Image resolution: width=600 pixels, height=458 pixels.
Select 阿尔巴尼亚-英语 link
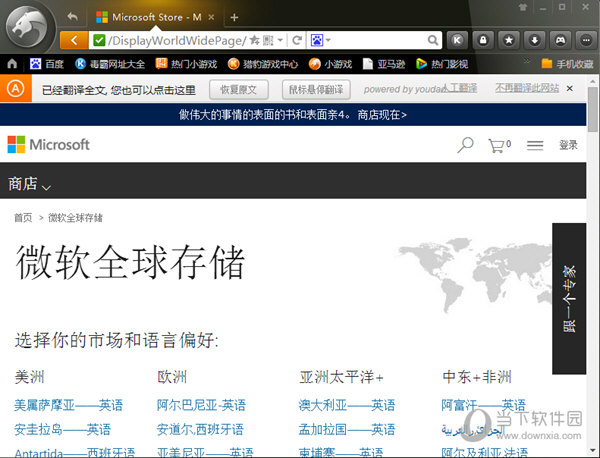pyautogui.click(x=201, y=405)
